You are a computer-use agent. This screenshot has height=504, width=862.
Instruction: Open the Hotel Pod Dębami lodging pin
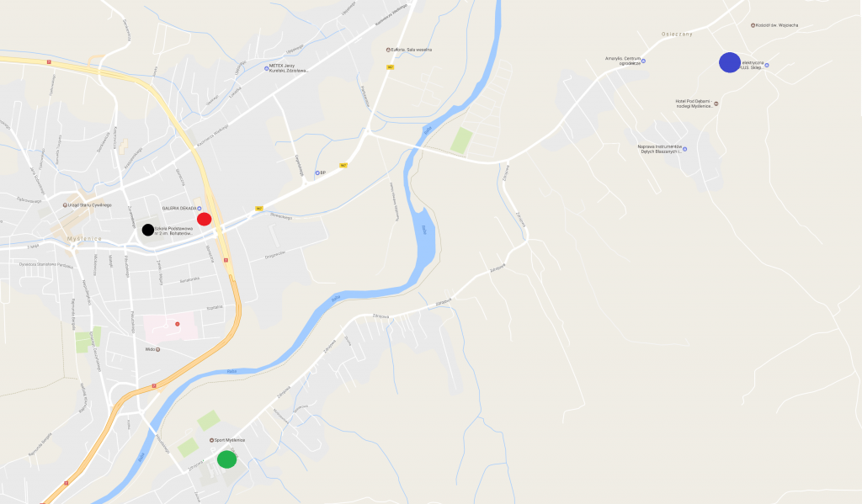click(716, 103)
